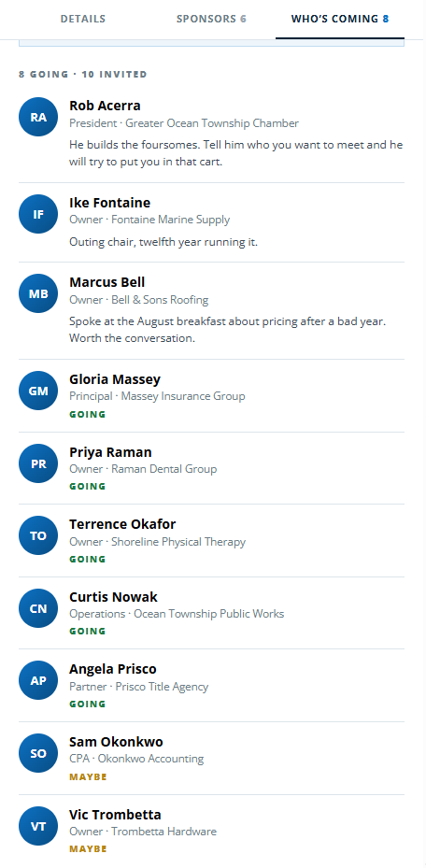Screen dimensions: 426x868
Task: Click the IF avatar for Ike Fontaine
Action: pyautogui.click(x=38, y=214)
